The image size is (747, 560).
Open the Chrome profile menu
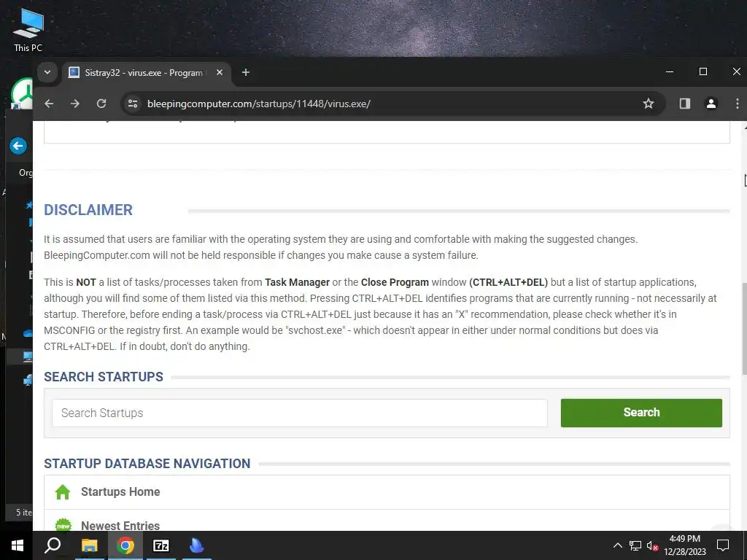[x=711, y=104]
